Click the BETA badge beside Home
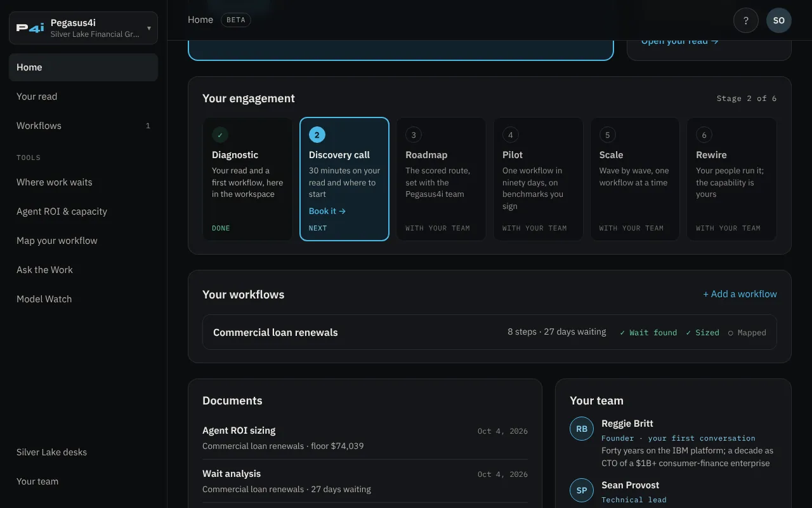Image resolution: width=812 pixels, height=508 pixels. 236,20
